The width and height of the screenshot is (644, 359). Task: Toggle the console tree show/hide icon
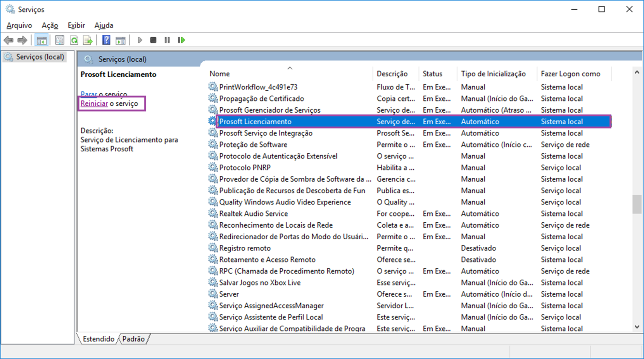coord(41,40)
